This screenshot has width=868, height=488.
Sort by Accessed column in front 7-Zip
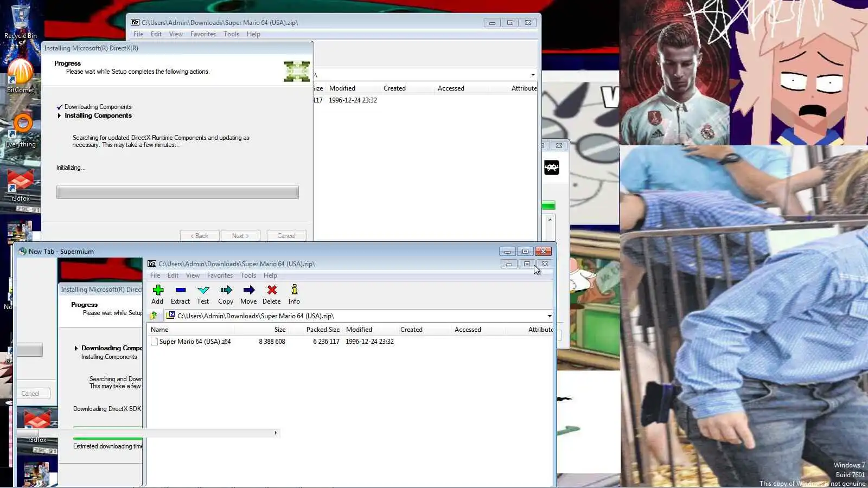pyautogui.click(x=478, y=330)
